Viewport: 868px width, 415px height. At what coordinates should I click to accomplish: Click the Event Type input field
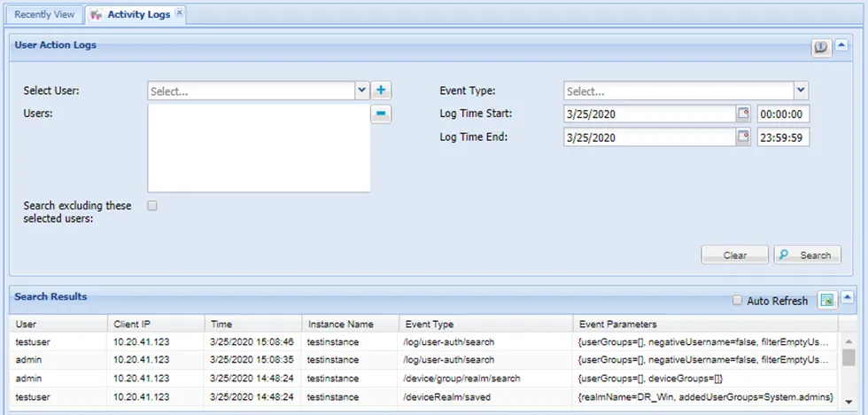click(679, 90)
